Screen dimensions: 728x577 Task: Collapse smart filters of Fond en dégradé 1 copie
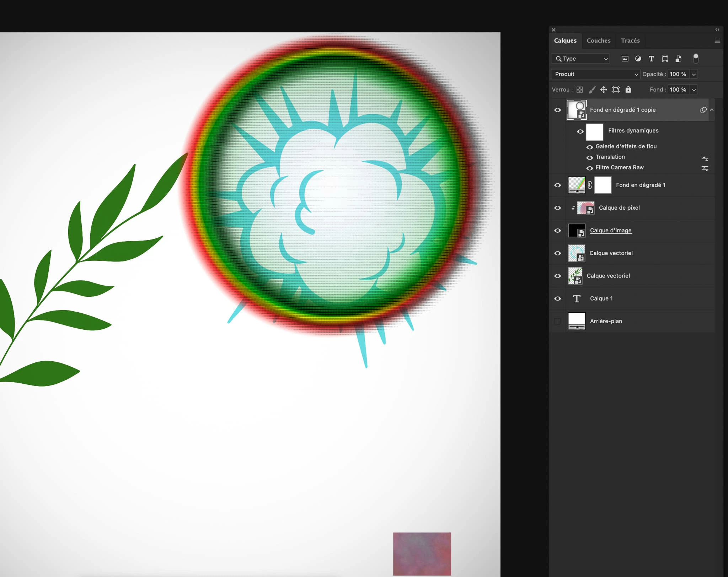tap(712, 110)
